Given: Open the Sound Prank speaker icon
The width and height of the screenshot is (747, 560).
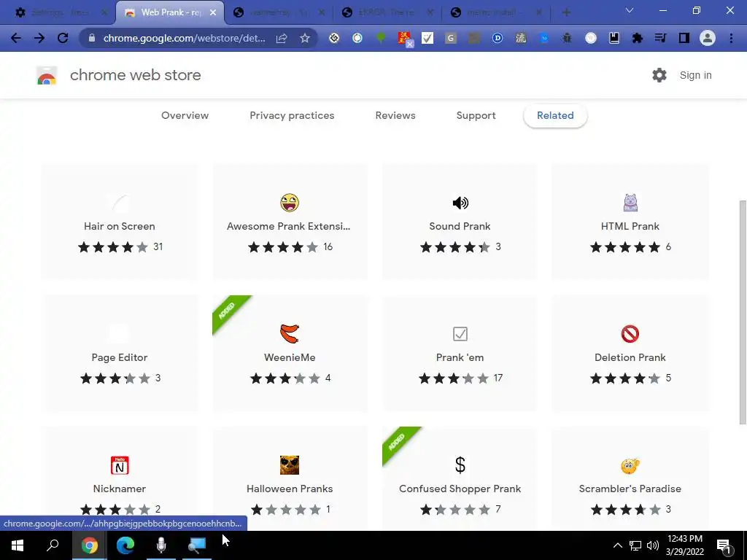Looking at the screenshot, I should point(460,203).
